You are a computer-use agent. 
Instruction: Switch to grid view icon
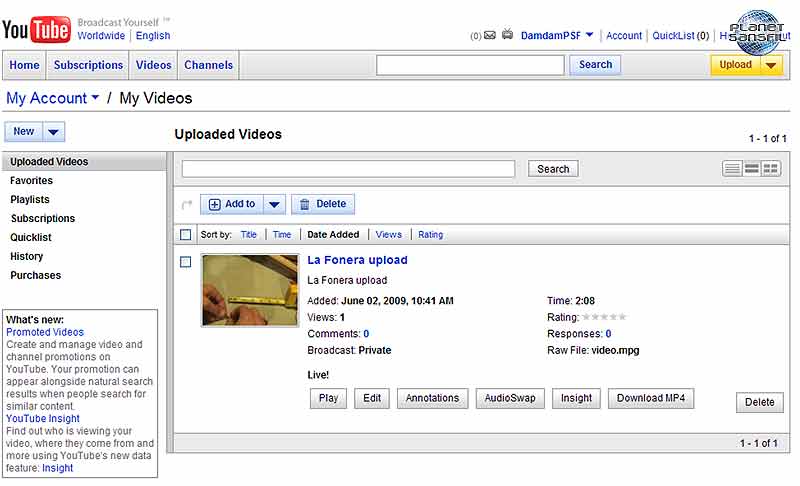[770, 168]
